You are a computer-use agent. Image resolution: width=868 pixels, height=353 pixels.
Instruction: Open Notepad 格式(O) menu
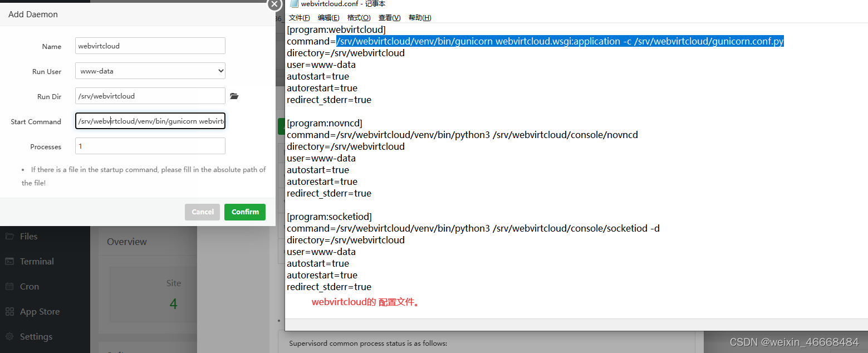pos(359,18)
